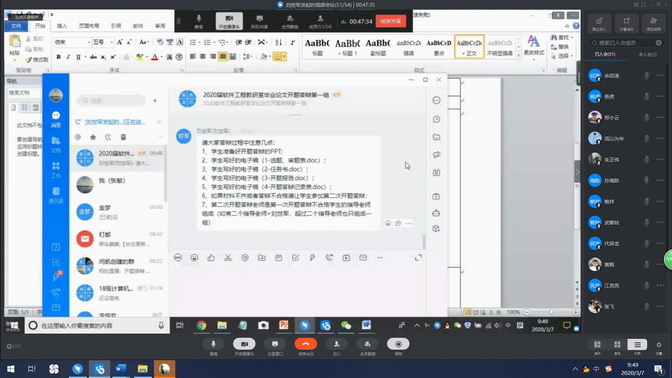This screenshot has height=378, width=672.
Task: Apply strikethrough in Word ribbon
Action: click(x=93, y=57)
